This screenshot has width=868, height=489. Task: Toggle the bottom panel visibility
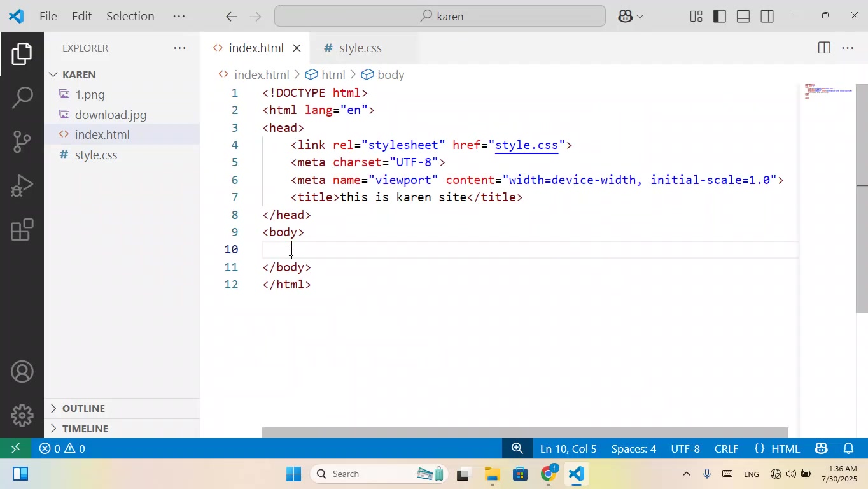point(743,17)
